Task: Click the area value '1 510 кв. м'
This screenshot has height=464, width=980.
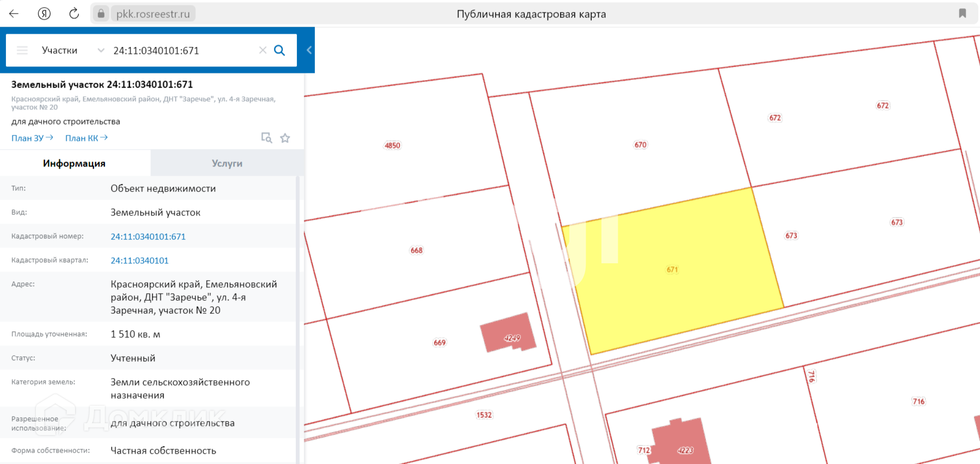Action: (x=135, y=334)
